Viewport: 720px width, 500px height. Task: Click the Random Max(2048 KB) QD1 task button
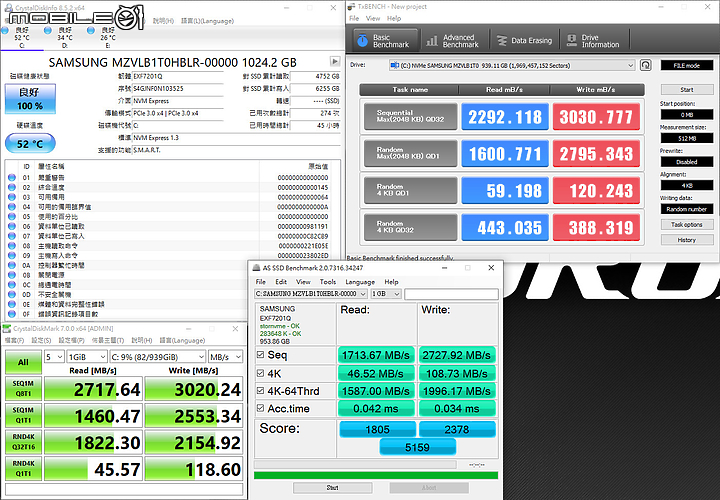(411, 153)
